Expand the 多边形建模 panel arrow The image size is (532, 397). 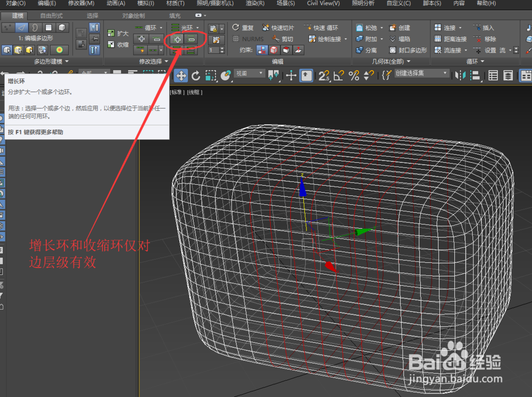67,61
